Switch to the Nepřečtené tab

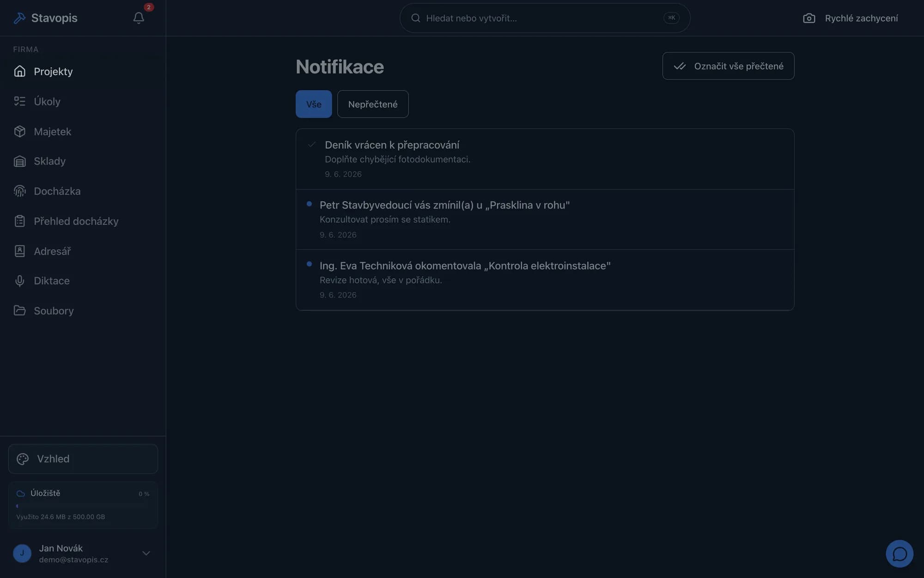(373, 104)
